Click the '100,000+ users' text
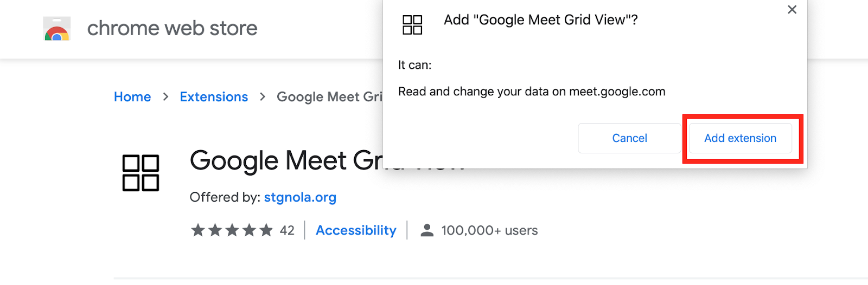Viewport: 868px width, 285px height. click(x=489, y=230)
